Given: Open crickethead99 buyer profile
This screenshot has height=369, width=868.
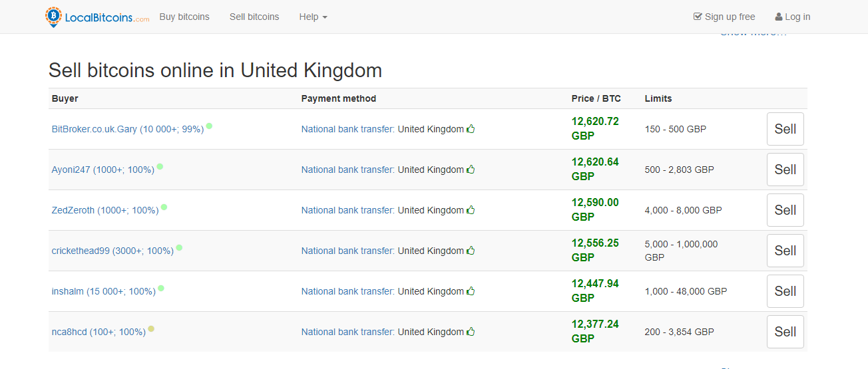Looking at the screenshot, I should point(112,251).
